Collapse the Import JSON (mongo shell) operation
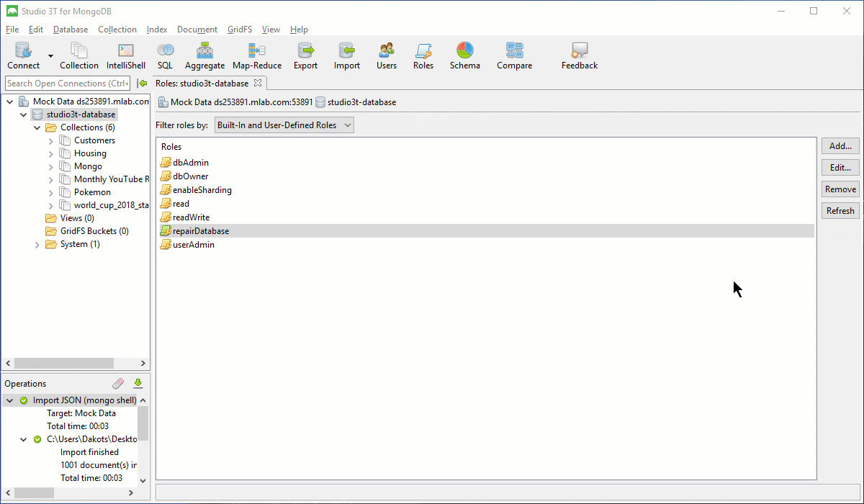This screenshot has height=504, width=864. [x=10, y=400]
